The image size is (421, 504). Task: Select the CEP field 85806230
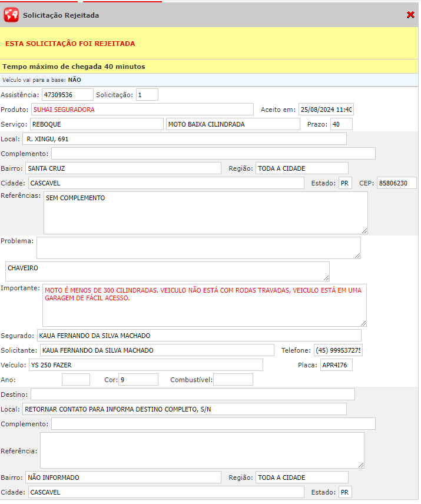tap(397, 183)
